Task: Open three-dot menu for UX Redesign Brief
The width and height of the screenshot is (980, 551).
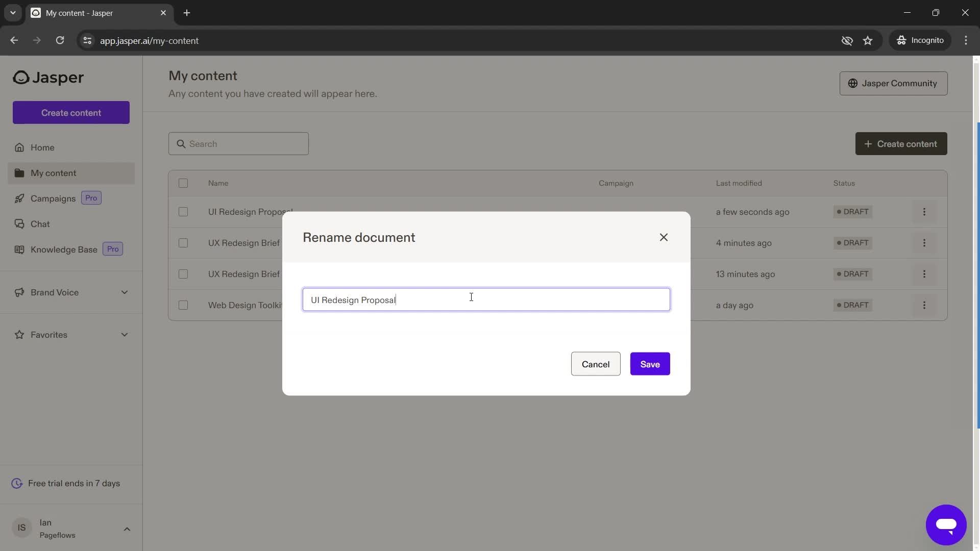Action: [x=925, y=243]
